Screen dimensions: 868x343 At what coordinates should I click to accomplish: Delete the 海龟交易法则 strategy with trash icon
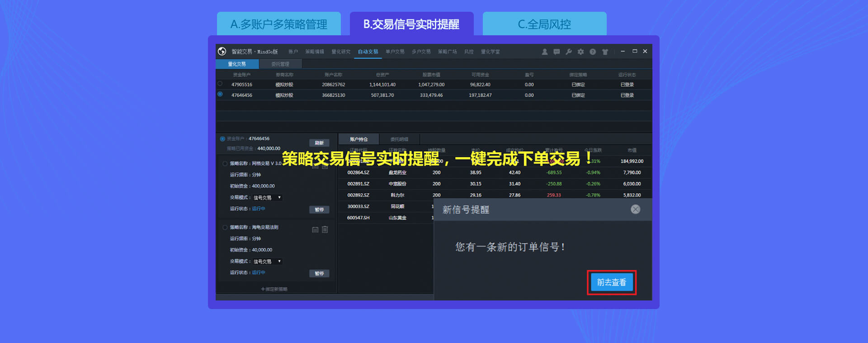pos(325,229)
